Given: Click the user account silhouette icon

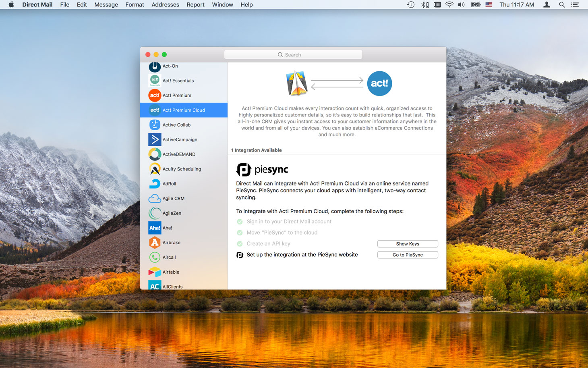Looking at the screenshot, I should [547, 5].
